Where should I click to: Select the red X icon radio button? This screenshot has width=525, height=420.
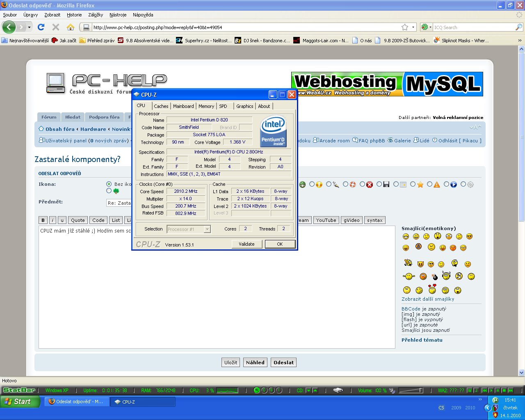(363, 184)
